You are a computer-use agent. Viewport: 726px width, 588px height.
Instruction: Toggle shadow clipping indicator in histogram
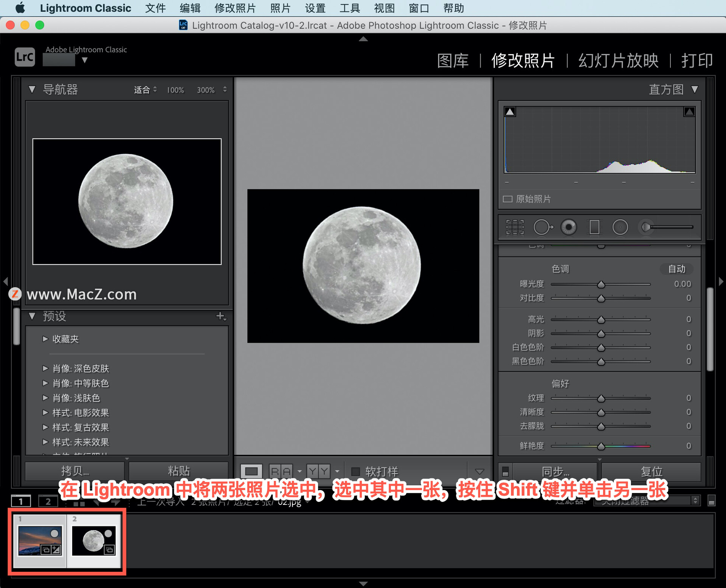tap(510, 112)
